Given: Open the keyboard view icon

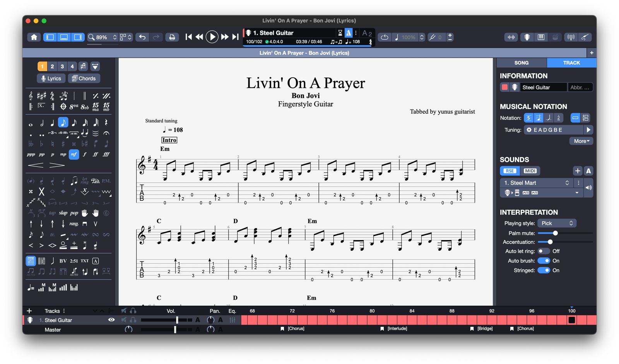Looking at the screenshot, I should (x=541, y=37).
